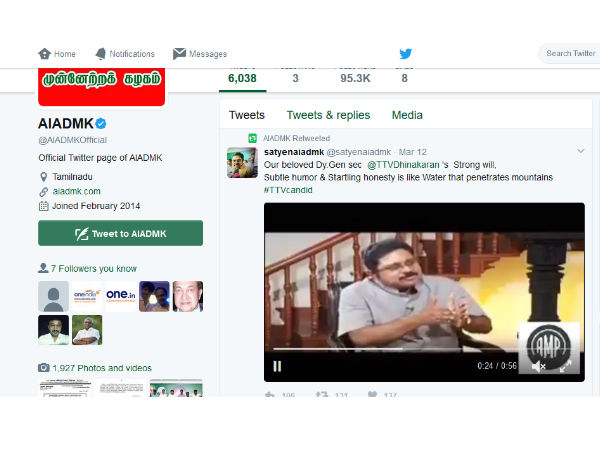Viewport: 600px width, 450px height.
Task: Open tweet options chevron menu
Action: tap(580, 151)
